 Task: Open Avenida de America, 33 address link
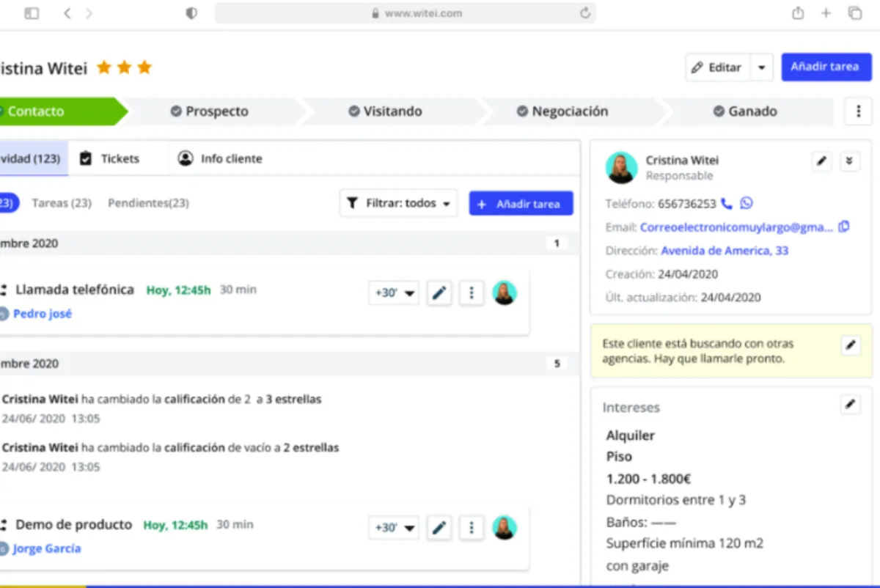pos(725,251)
